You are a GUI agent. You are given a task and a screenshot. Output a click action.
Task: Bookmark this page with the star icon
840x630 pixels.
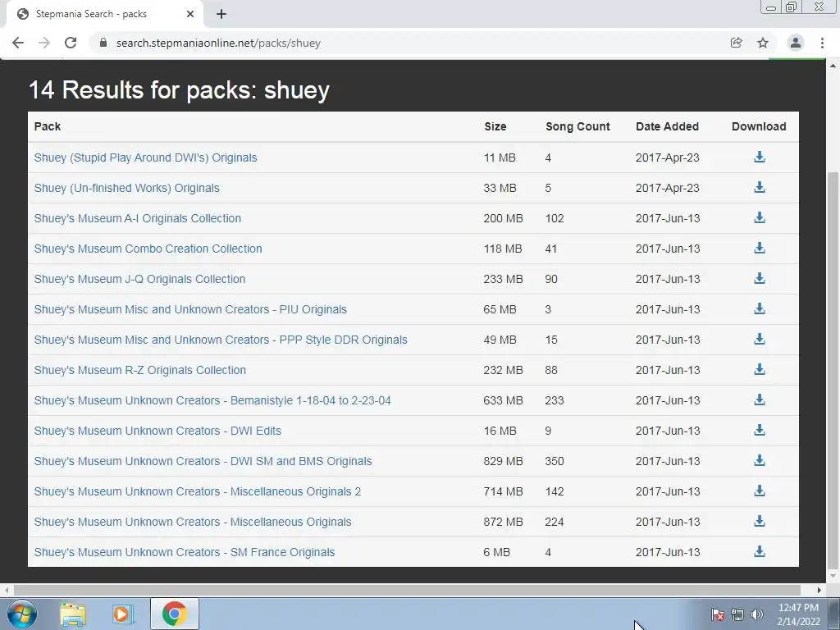[x=763, y=43]
